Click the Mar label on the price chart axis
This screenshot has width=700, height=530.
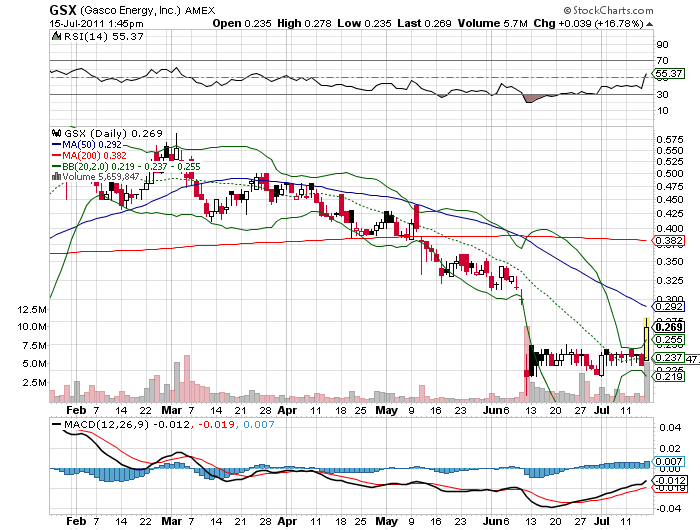pyautogui.click(x=171, y=410)
